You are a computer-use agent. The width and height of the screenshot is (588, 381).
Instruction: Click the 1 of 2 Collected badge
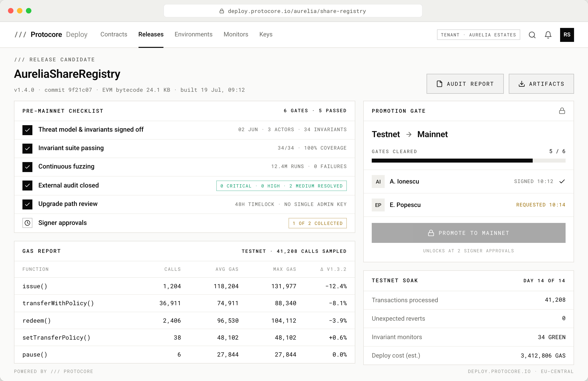pos(317,223)
